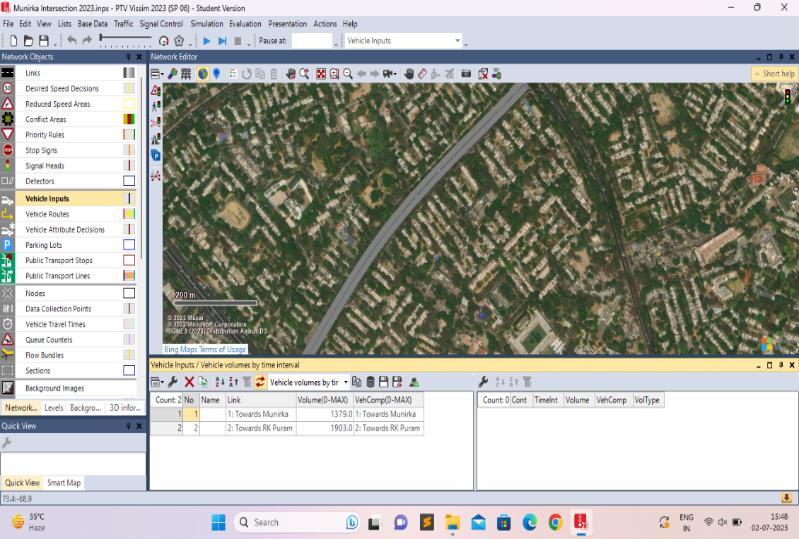Click the New file icon in main toolbar

[14, 41]
